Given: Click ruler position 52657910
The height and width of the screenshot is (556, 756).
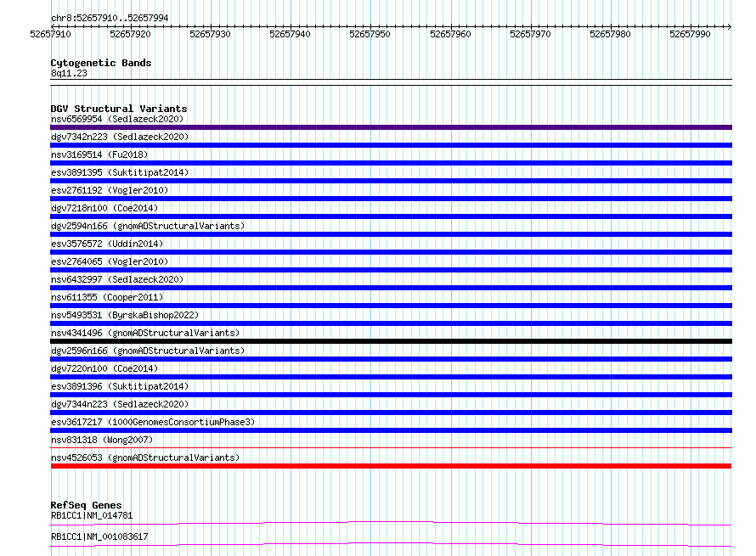Looking at the screenshot, I should pos(50,34).
